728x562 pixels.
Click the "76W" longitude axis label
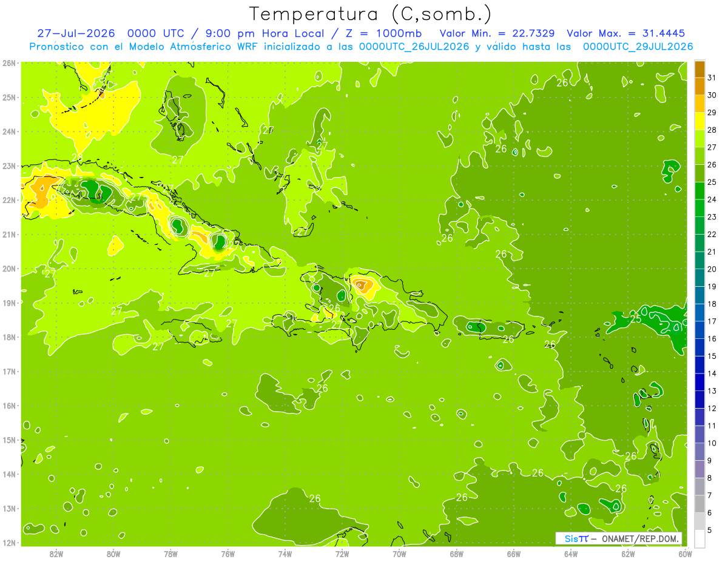coord(227,554)
